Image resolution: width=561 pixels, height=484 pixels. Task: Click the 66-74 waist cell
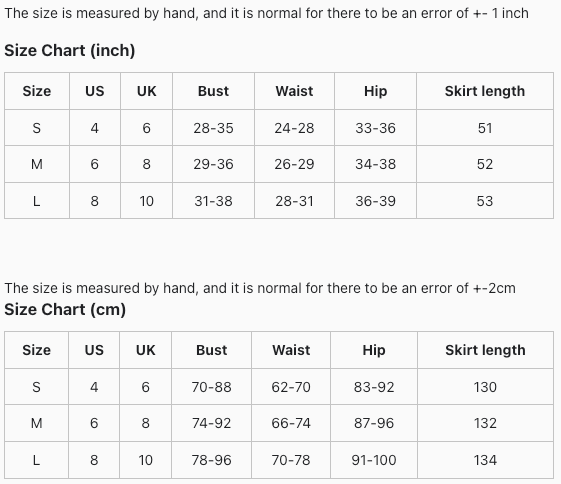point(291,423)
